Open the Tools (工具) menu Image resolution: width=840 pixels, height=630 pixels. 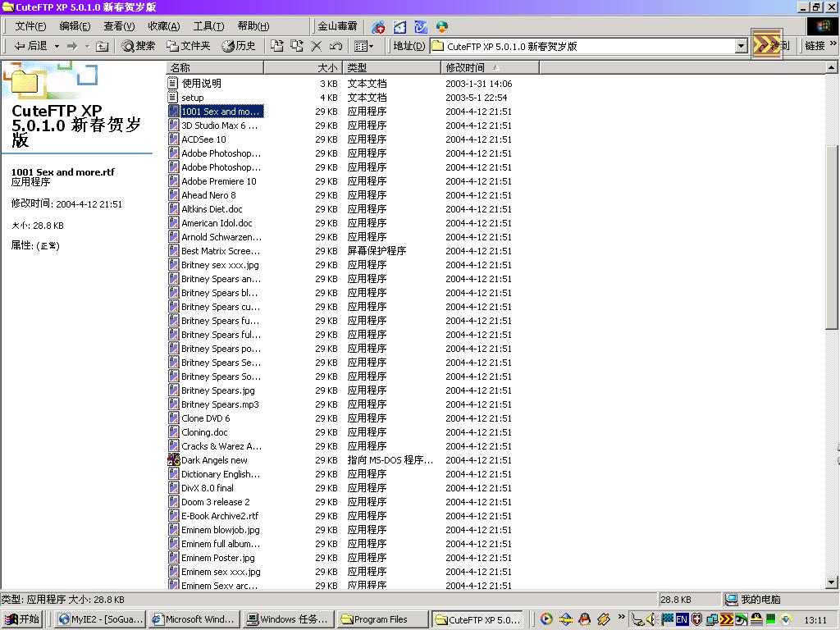(x=208, y=25)
